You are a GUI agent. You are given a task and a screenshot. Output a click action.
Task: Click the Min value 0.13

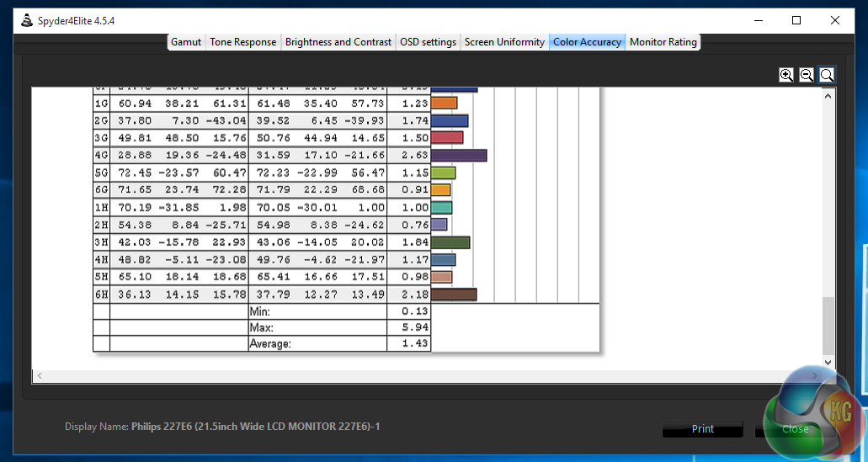tap(415, 311)
